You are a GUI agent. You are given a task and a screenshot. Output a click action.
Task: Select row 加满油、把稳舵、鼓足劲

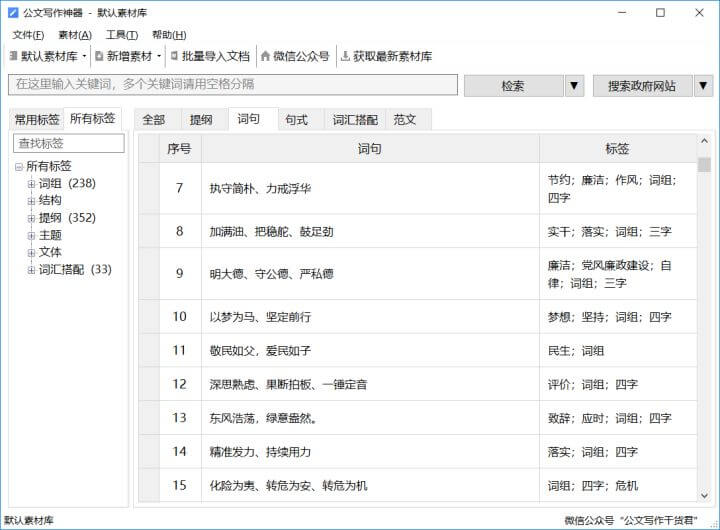coord(417,231)
